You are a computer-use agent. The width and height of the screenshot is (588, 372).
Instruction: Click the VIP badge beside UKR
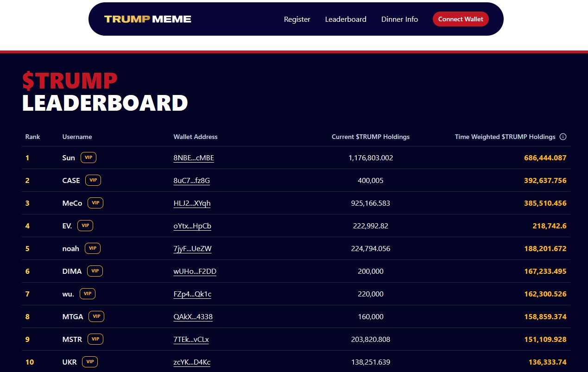(90, 362)
